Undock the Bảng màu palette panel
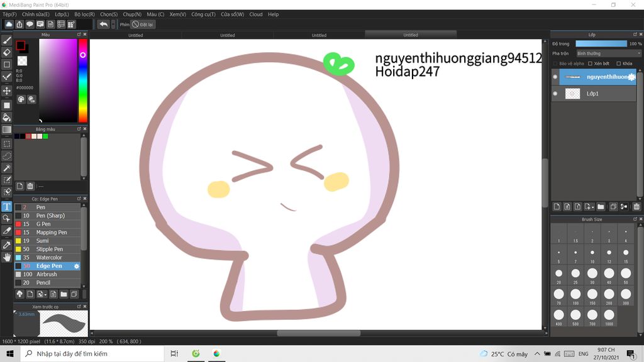This screenshot has width=644, height=362. 79,129
